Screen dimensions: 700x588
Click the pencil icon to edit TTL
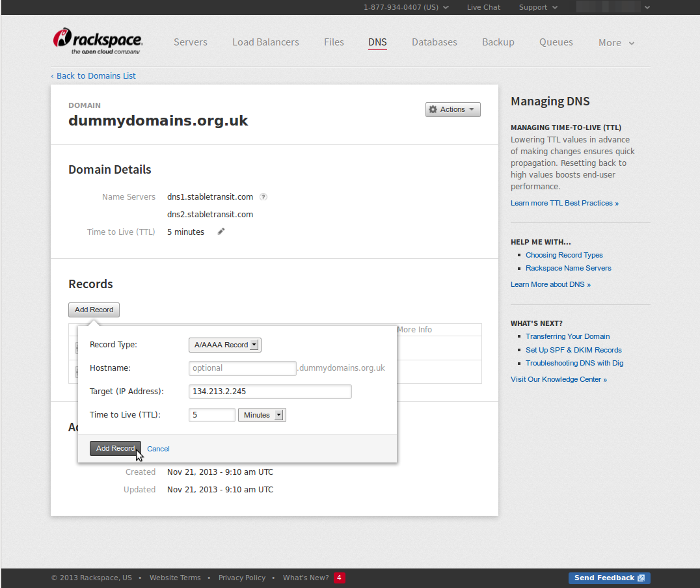point(221,232)
